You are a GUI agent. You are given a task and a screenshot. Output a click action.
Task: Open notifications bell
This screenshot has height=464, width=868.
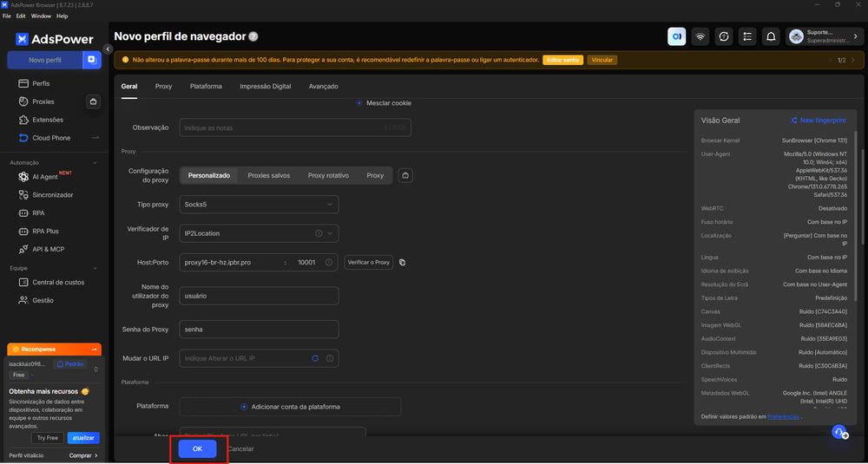(771, 36)
